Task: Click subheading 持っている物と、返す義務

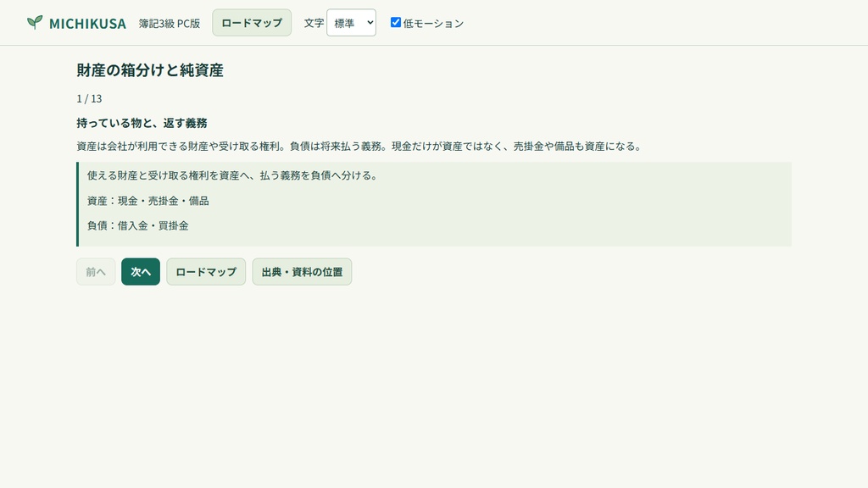Action: [142, 123]
